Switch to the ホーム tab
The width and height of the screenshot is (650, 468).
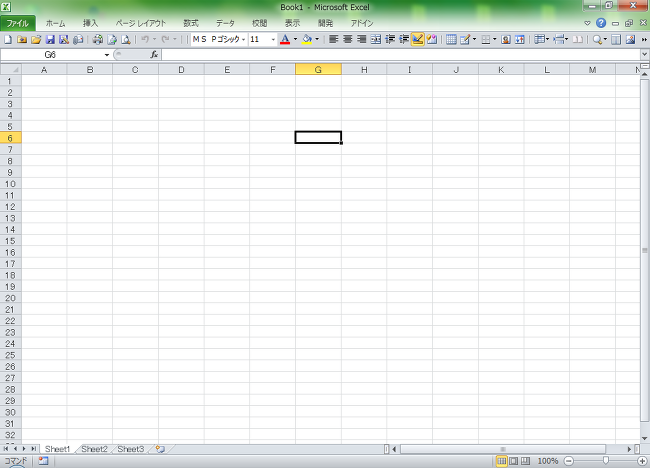coord(56,23)
